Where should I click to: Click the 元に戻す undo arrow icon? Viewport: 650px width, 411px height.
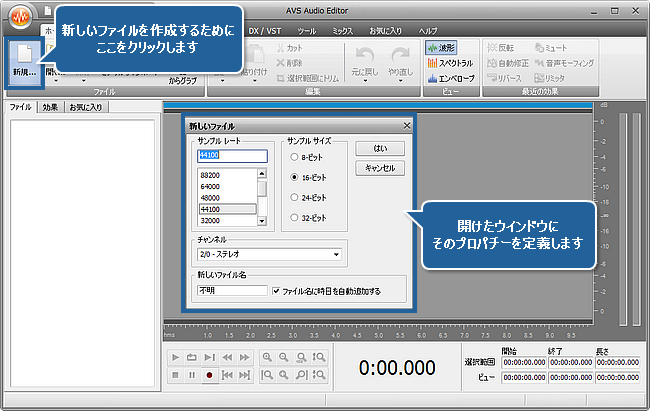pyautogui.click(x=365, y=55)
